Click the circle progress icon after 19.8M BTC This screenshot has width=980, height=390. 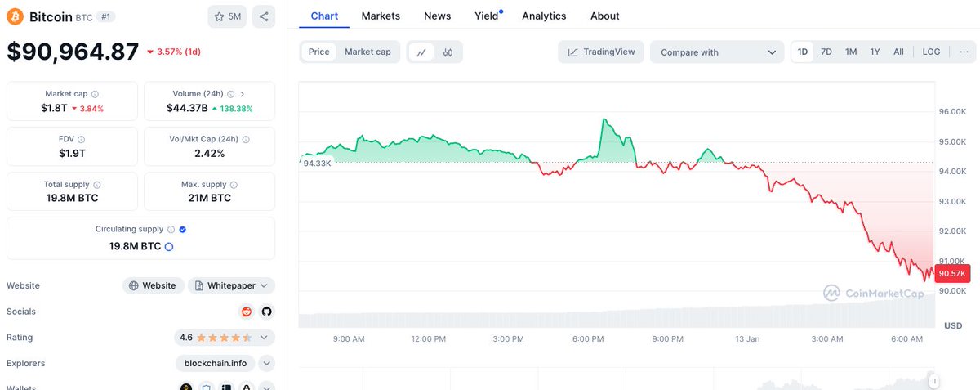click(169, 246)
